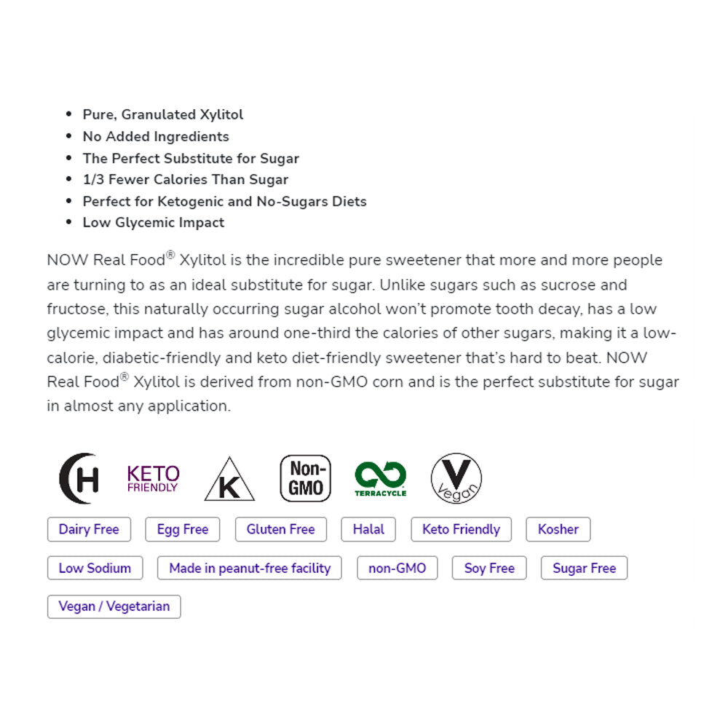The image size is (728, 728).
Task: Click the Vegan circle V icon
Action: click(x=456, y=478)
